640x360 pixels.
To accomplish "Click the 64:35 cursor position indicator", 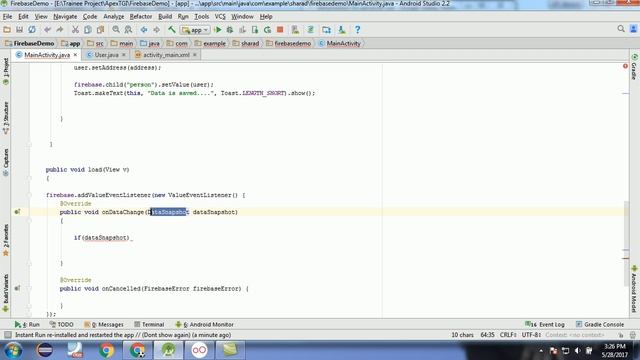I will [487, 335].
